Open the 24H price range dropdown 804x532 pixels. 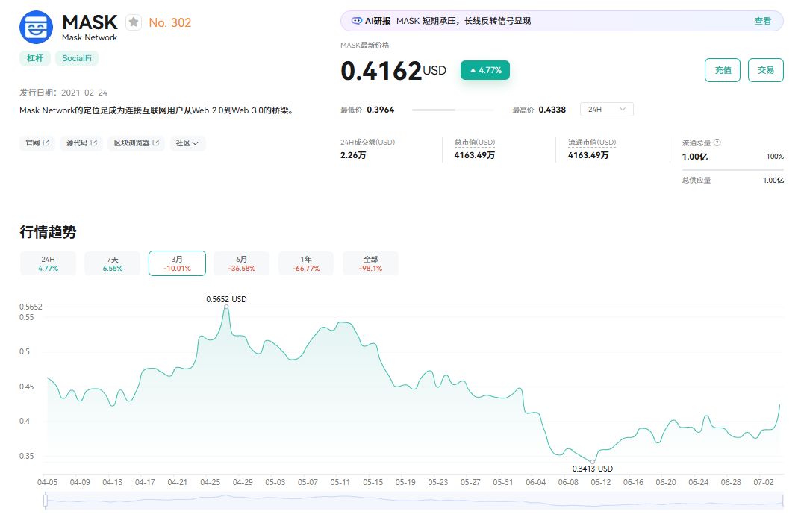(607, 110)
